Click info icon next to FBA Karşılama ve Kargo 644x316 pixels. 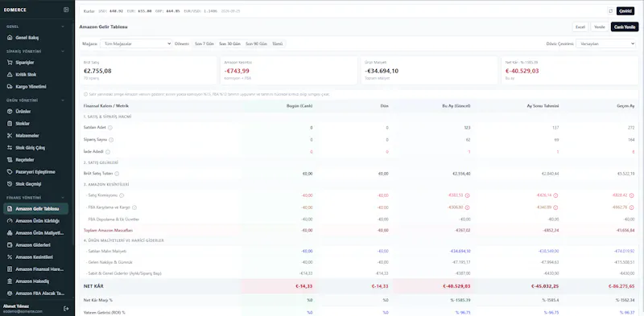pyautogui.click(x=134, y=207)
